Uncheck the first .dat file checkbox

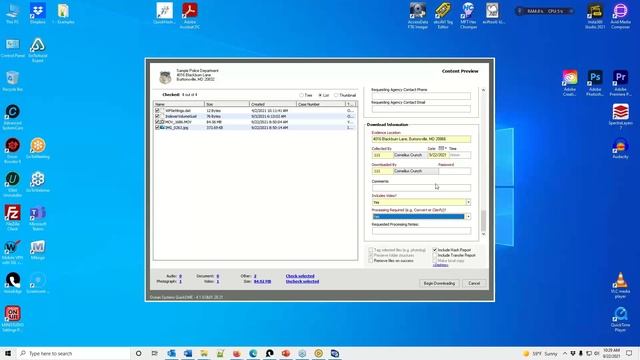point(157,111)
